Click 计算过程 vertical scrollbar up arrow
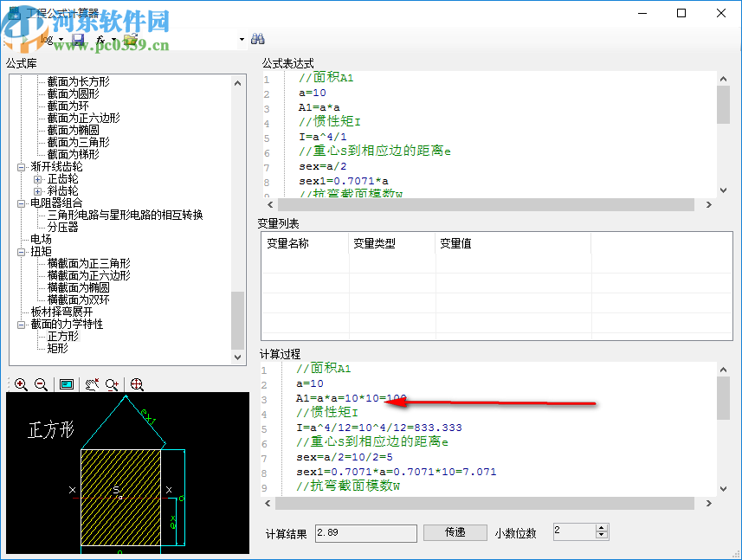This screenshot has width=742, height=560. (x=723, y=370)
